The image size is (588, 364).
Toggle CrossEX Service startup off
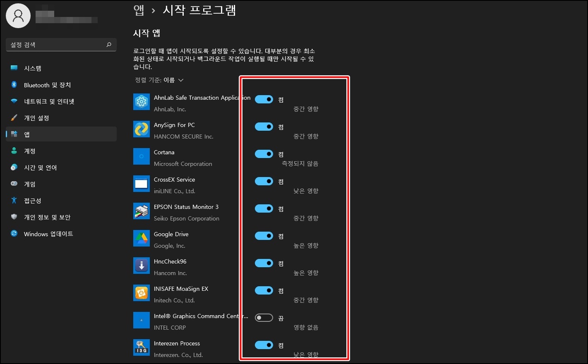(264, 181)
